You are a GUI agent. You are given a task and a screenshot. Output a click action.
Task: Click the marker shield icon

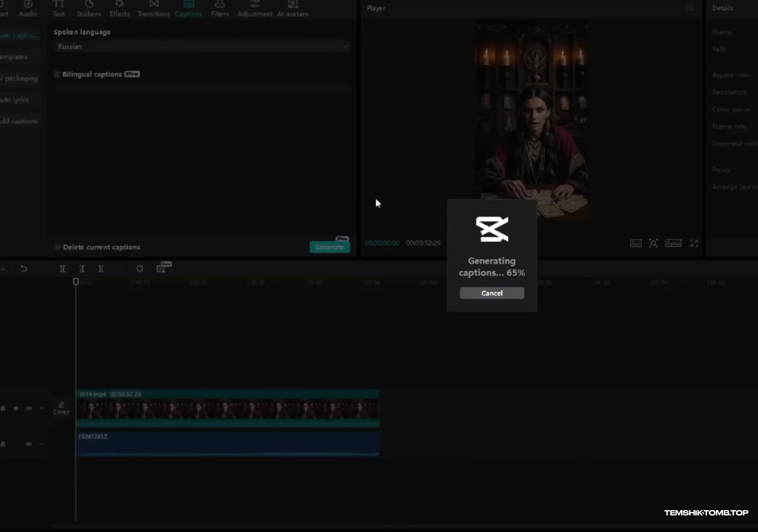click(140, 269)
